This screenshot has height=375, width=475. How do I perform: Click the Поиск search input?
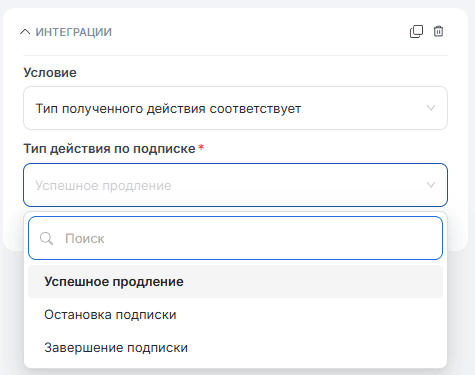click(x=235, y=238)
